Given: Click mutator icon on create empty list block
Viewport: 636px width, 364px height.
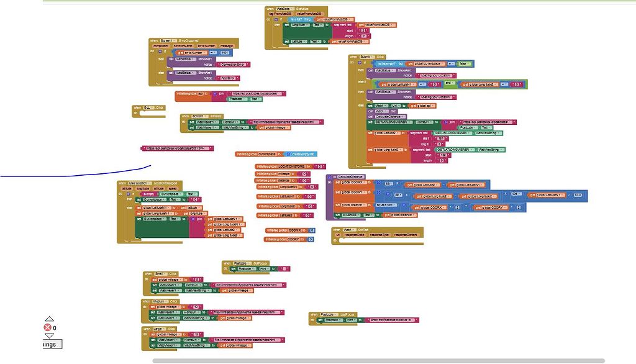Looking at the screenshot, I should click(x=288, y=153).
